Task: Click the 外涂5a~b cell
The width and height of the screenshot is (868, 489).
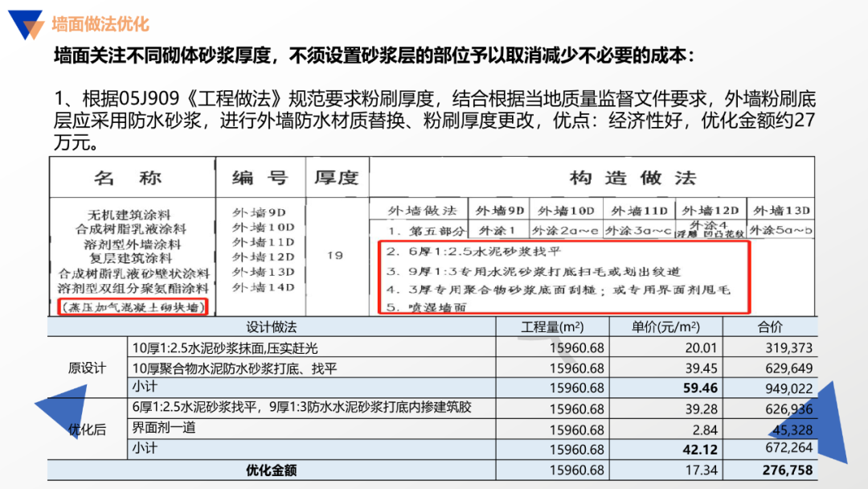Action: click(x=780, y=230)
